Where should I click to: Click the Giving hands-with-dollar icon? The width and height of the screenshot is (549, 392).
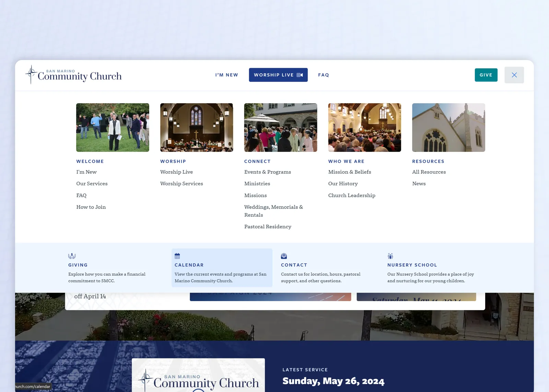coord(71,256)
